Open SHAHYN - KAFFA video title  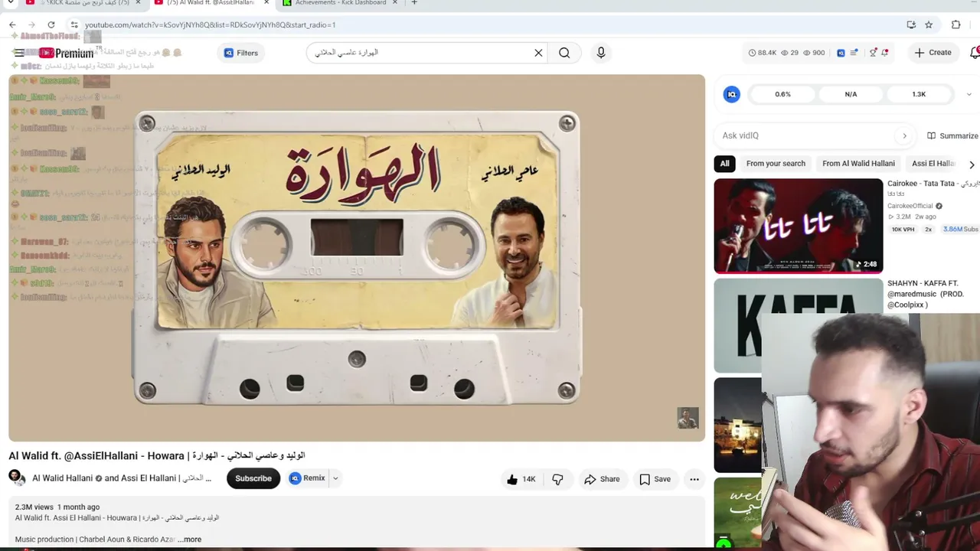[926, 294]
